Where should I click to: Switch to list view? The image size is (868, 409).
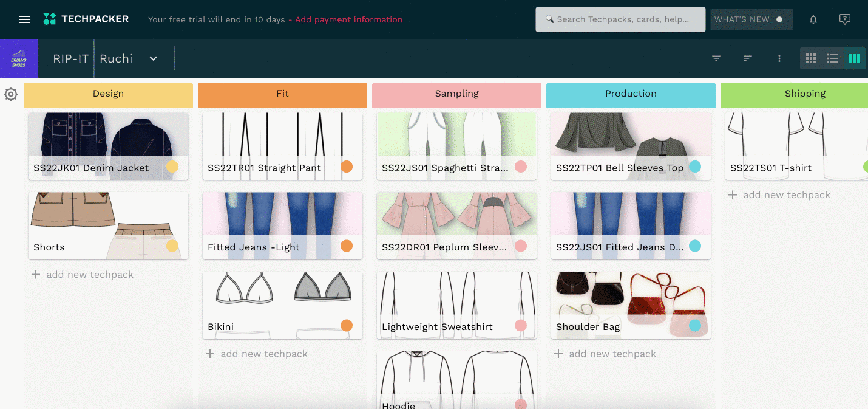click(833, 58)
